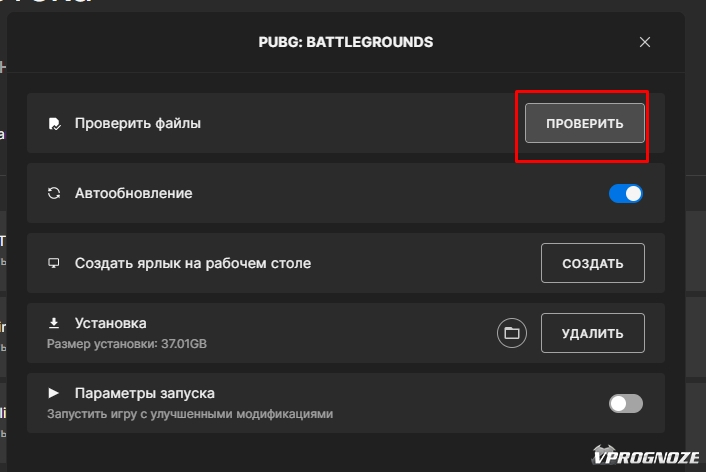Click the verify files document icon
The image size is (706, 472).
click(x=54, y=124)
